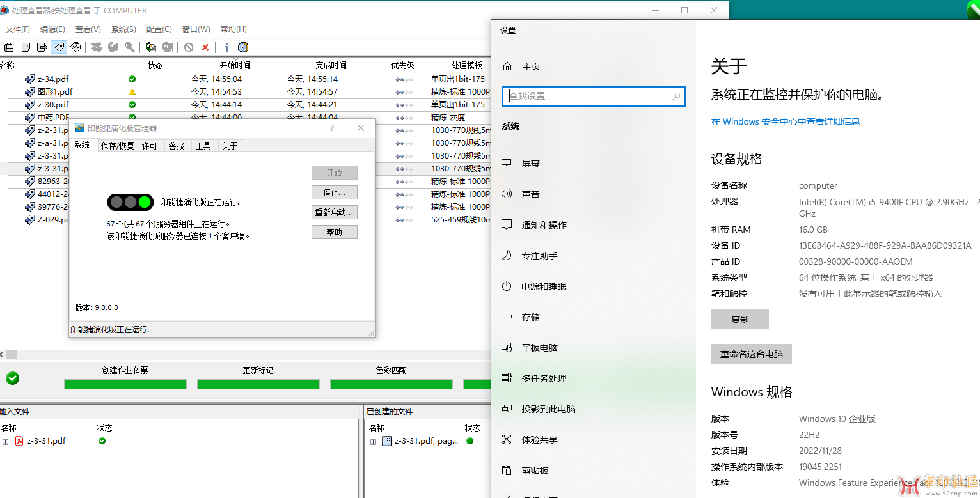Click the job icon beside 中药.PDF
The image size is (980, 498).
coord(30,118)
